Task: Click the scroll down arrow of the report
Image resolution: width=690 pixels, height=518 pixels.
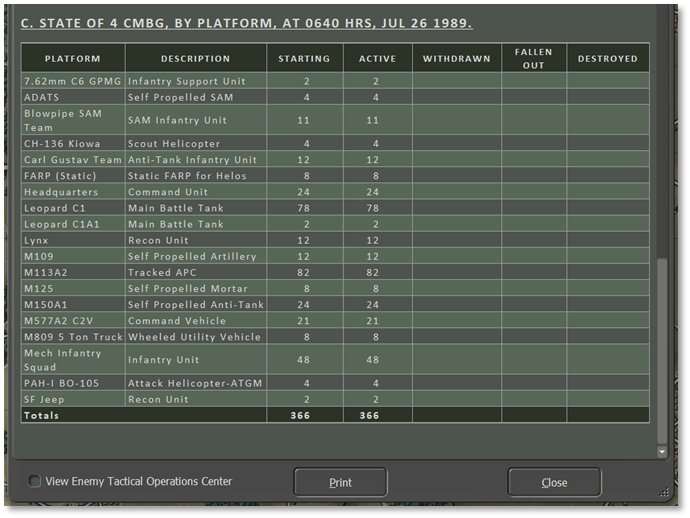Action: coord(661,452)
